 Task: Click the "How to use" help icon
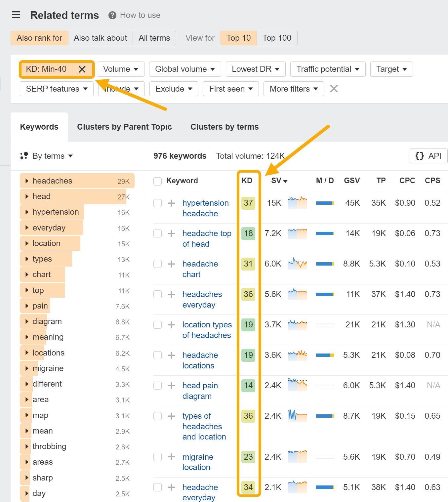pyautogui.click(x=112, y=15)
